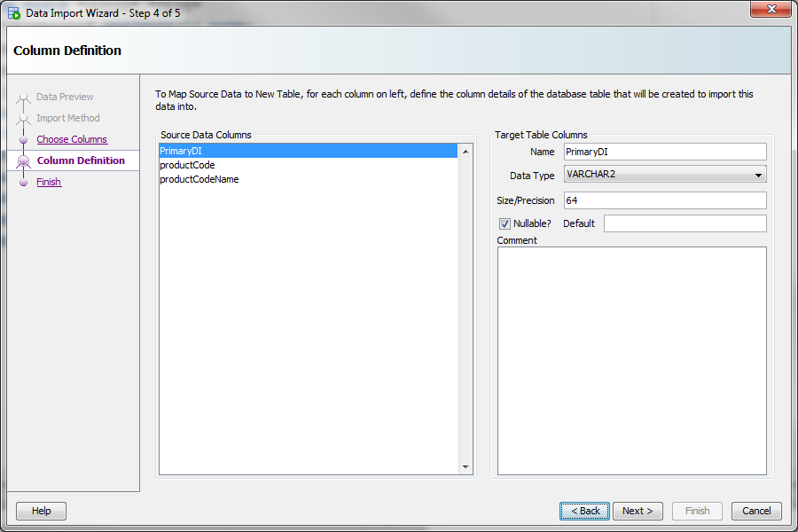Select productCode in Source Data Columns
This screenshot has height=532, width=798.
[309, 165]
